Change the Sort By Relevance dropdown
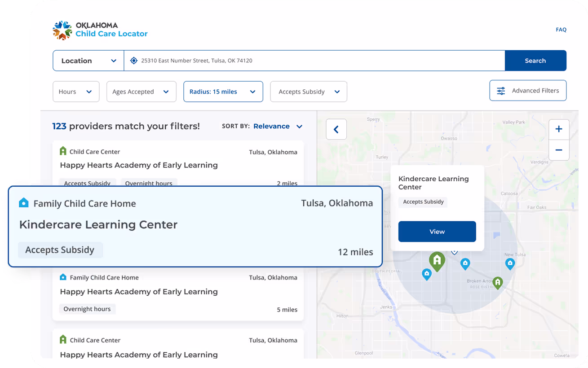 (278, 127)
